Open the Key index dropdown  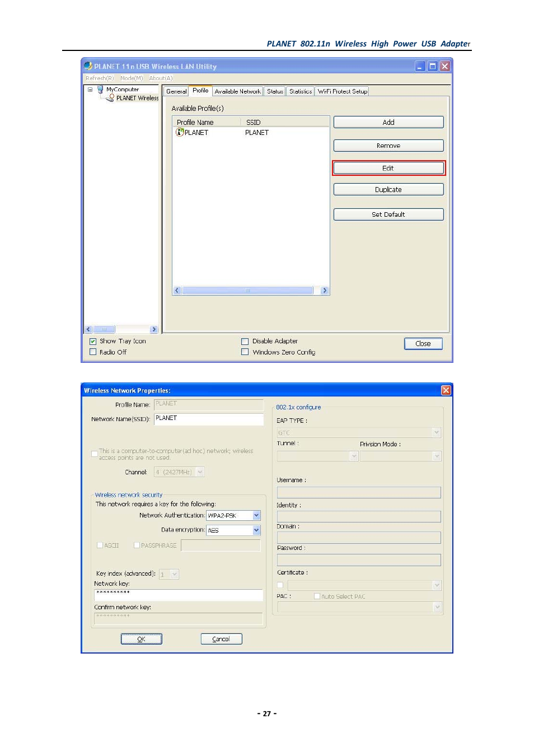coord(175,574)
